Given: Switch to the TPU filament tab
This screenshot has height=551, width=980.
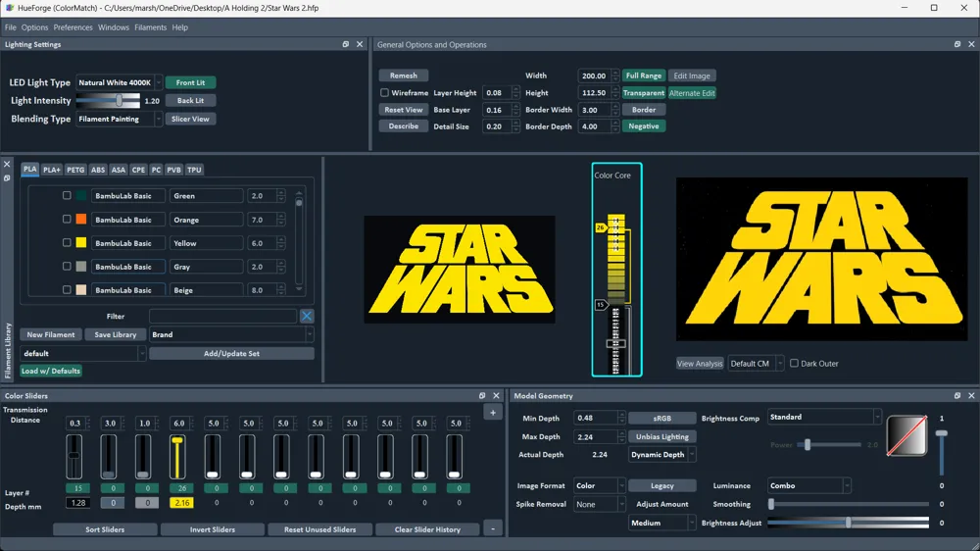Looking at the screenshot, I should pyautogui.click(x=194, y=170).
